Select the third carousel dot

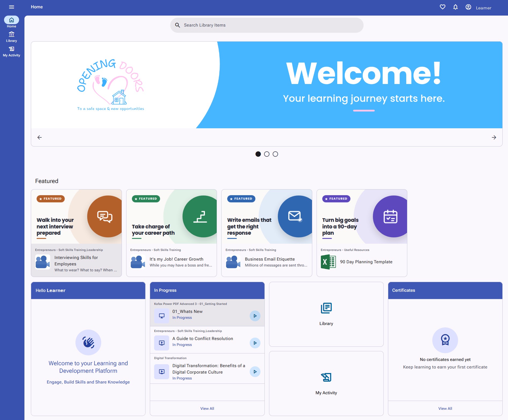(275, 154)
